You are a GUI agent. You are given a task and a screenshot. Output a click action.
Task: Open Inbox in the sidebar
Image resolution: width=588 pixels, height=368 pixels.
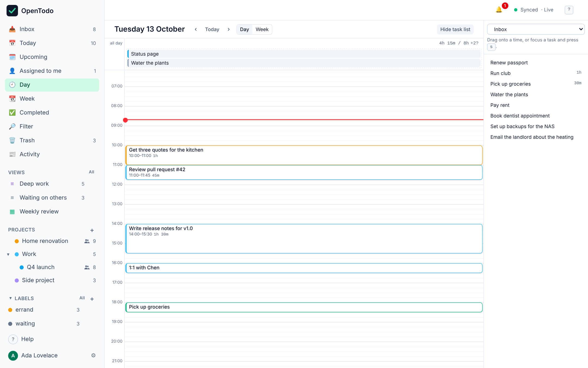click(x=52, y=29)
